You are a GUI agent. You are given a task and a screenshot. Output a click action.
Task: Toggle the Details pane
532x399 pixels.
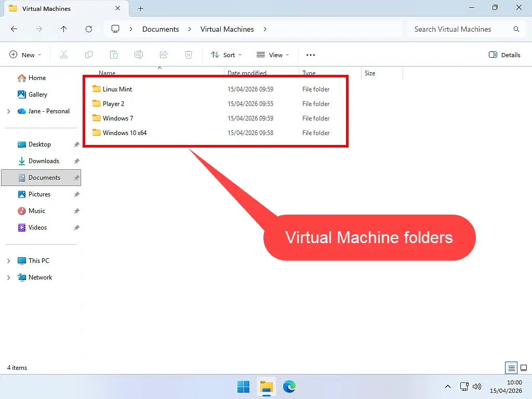[504, 55]
